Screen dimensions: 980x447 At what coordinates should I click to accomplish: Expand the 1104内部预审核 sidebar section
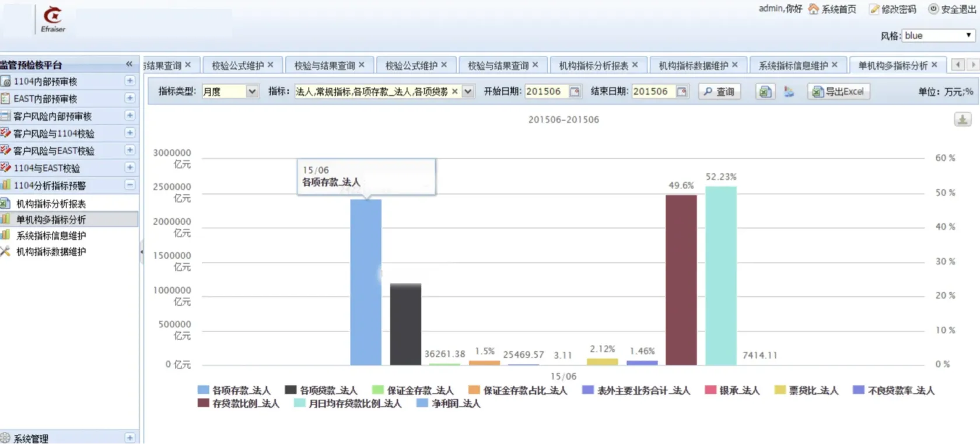[x=129, y=81]
